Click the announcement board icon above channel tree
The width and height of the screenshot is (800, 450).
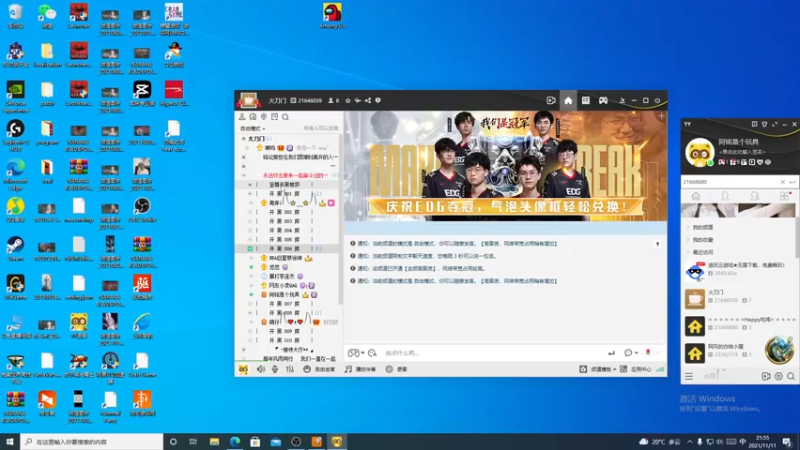pyautogui.click(x=274, y=117)
